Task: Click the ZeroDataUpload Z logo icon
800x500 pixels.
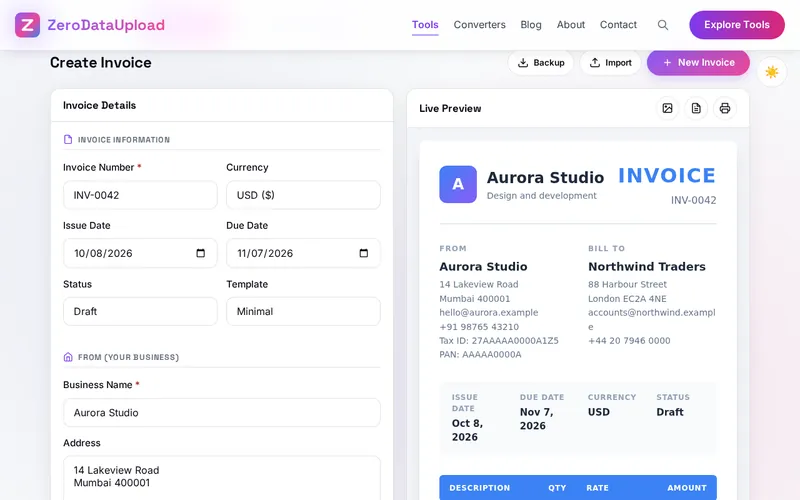Action: tap(28, 25)
